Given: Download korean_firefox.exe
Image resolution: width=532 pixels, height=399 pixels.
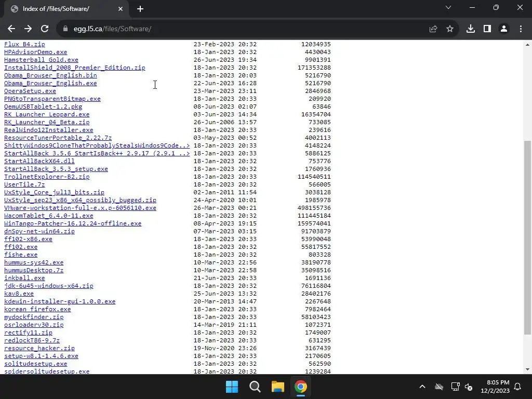Looking at the screenshot, I should coord(37,310).
